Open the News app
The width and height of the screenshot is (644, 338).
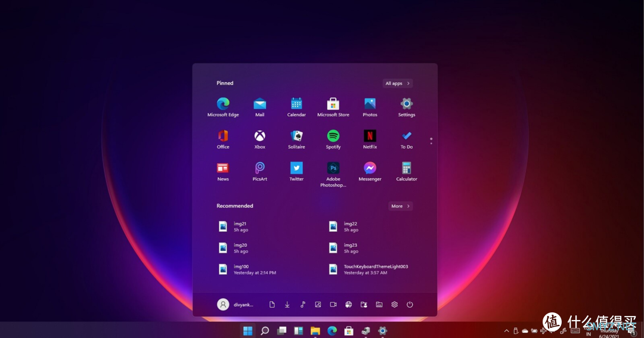click(223, 171)
